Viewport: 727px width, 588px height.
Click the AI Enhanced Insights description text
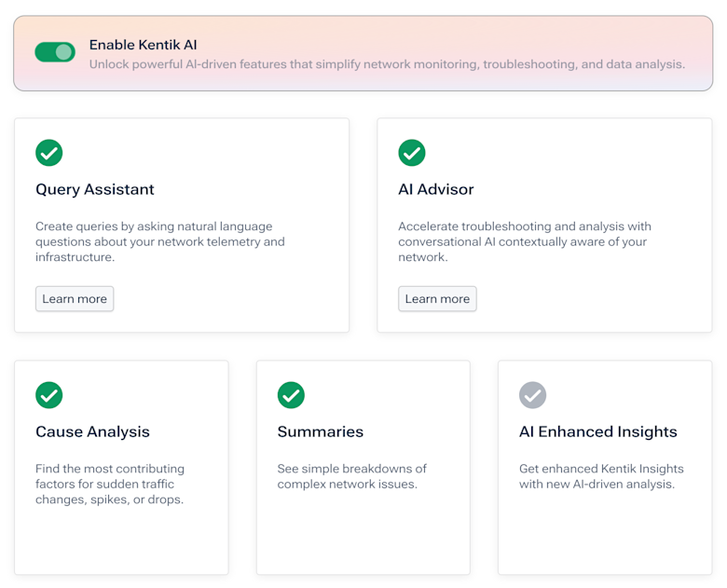601,476
